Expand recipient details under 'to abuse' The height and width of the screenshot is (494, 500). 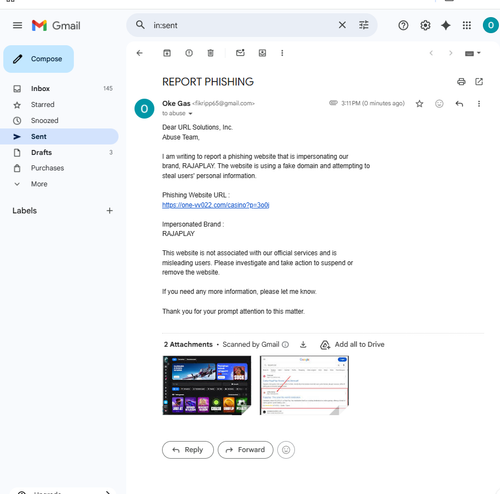pyautogui.click(x=190, y=114)
